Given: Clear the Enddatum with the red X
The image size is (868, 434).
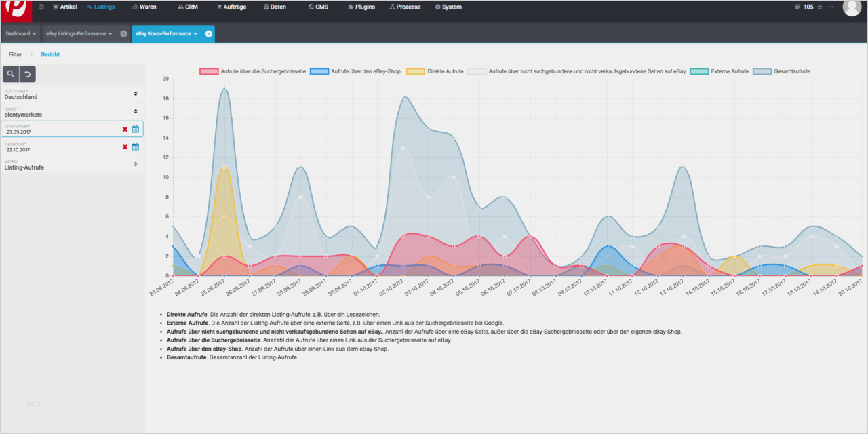Looking at the screenshot, I should click(125, 146).
